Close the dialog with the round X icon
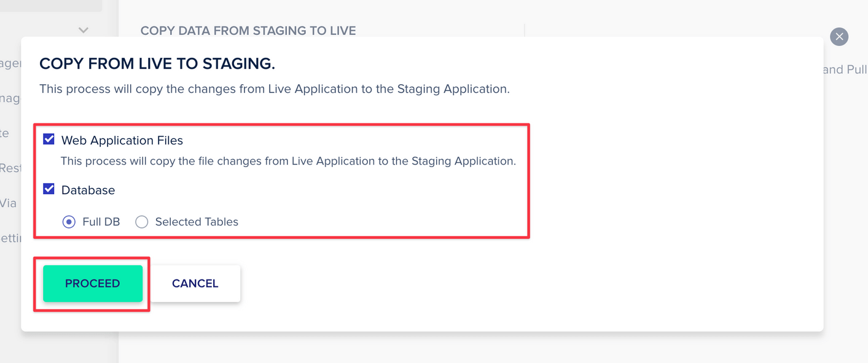 tap(839, 37)
